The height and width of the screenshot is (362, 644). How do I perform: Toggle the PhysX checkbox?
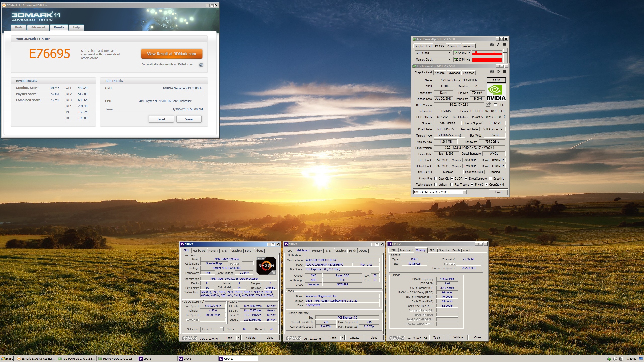472,185
